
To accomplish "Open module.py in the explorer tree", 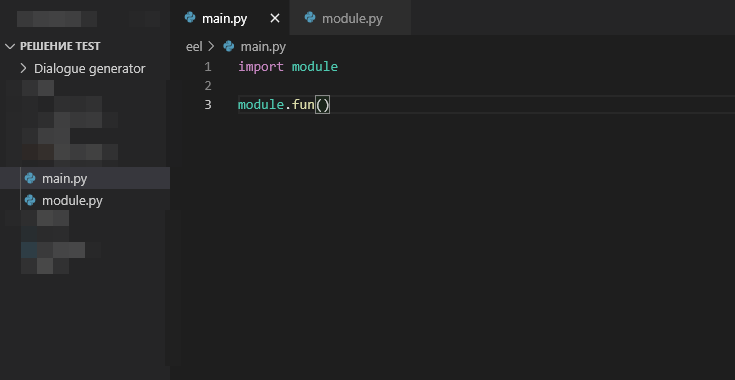I will (x=85, y=201).
